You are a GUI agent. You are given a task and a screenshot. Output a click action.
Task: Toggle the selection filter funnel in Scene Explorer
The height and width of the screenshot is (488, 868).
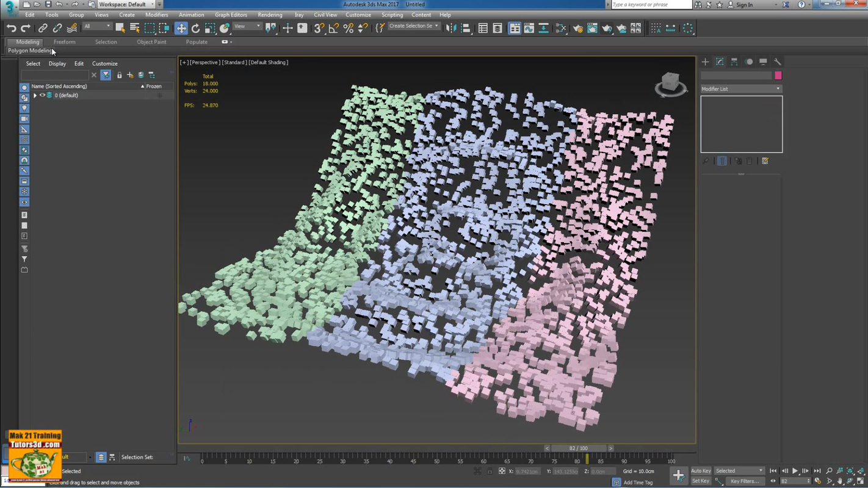(x=106, y=74)
